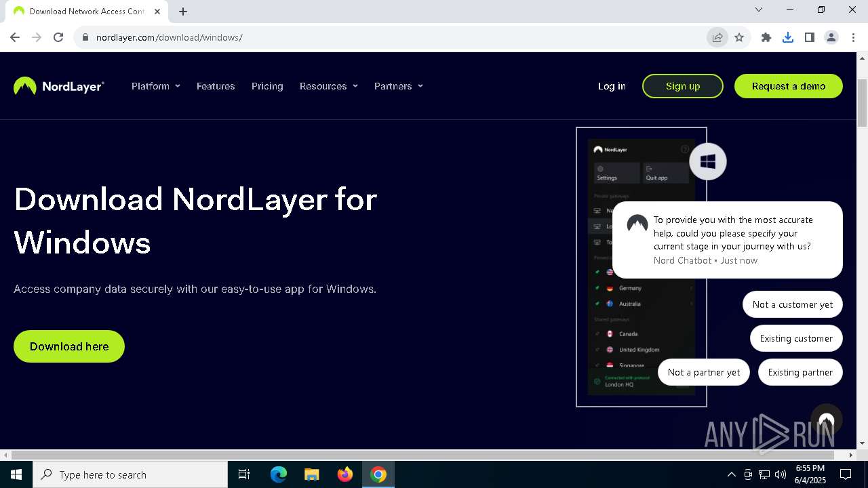View site information lock icon
868x488 pixels.
(85, 37)
